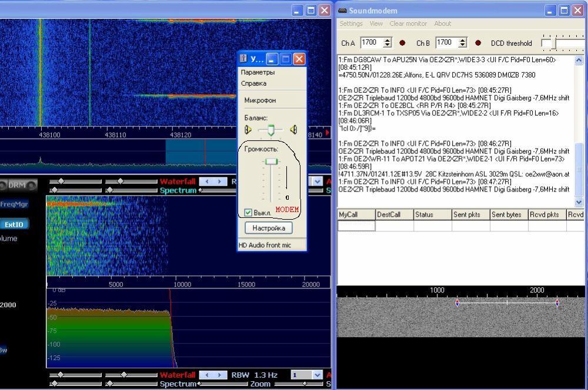Click the lower Zoom slider handle
The image size is (588, 390).
[x=305, y=384]
